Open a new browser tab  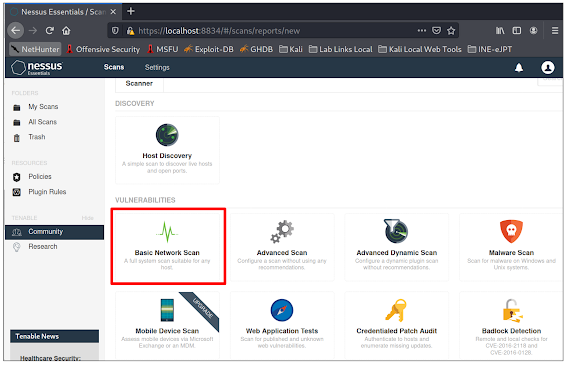pyautogui.click(x=131, y=12)
